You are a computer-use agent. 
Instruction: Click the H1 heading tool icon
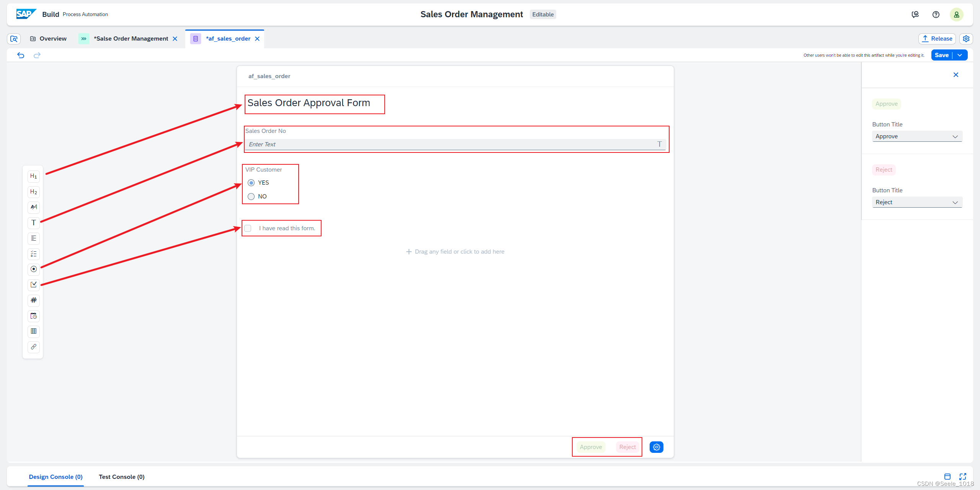tap(33, 176)
